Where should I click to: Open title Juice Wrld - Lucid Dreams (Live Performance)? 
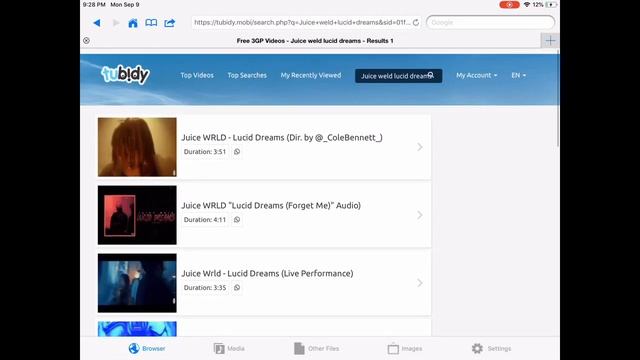267,273
